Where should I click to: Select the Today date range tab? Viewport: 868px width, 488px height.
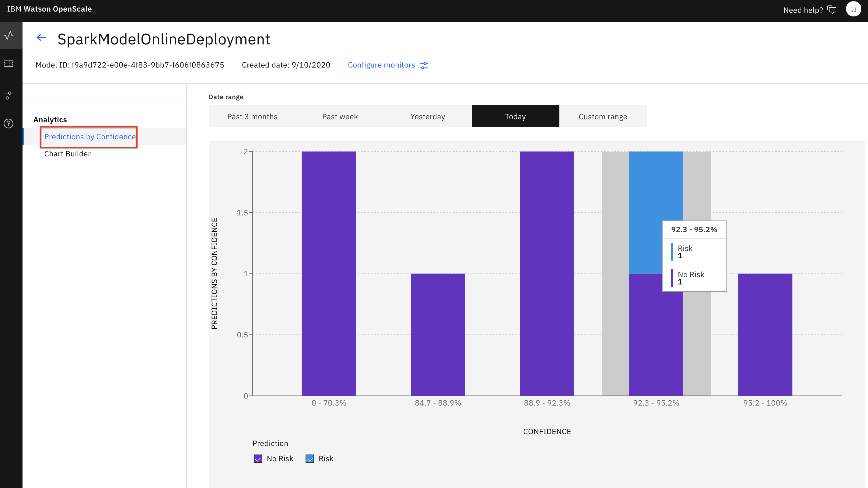click(x=515, y=117)
